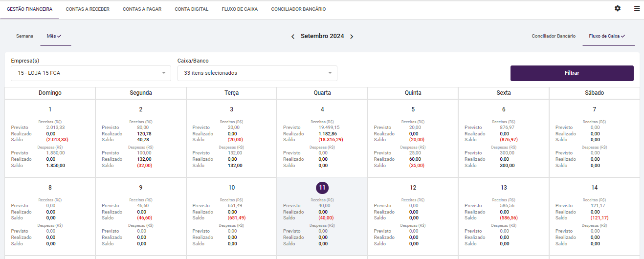This screenshot has height=259, width=644.
Task: Expand the Caixa/Banco dropdown
Action: [x=257, y=73]
